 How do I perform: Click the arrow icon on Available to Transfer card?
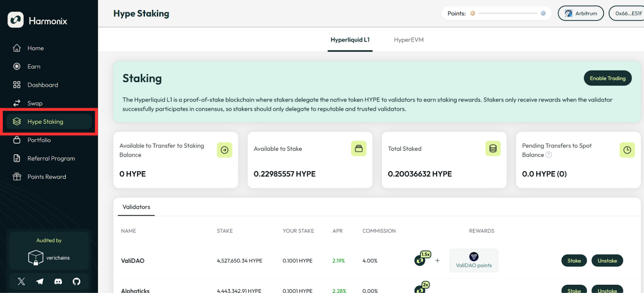click(x=225, y=150)
